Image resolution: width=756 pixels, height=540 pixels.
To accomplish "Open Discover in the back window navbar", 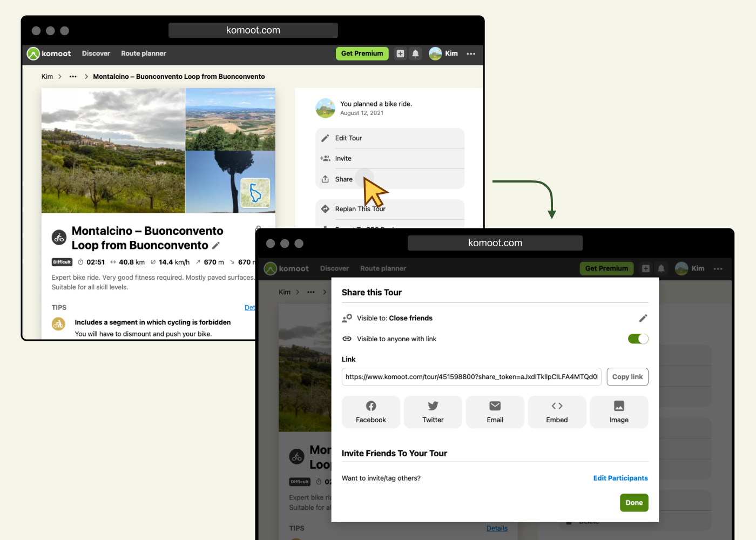I will [x=96, y=53].
